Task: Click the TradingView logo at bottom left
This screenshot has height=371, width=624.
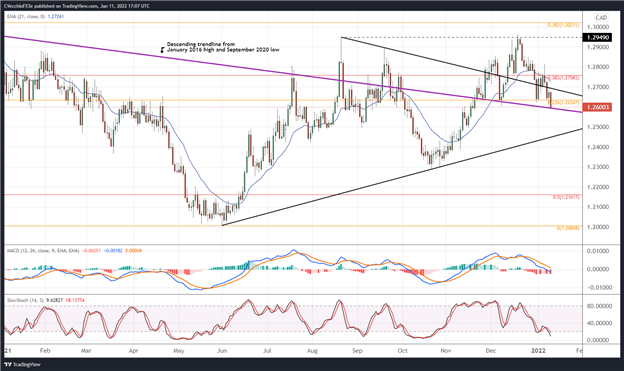Action: pyautogui.click(x=23, y=364)
